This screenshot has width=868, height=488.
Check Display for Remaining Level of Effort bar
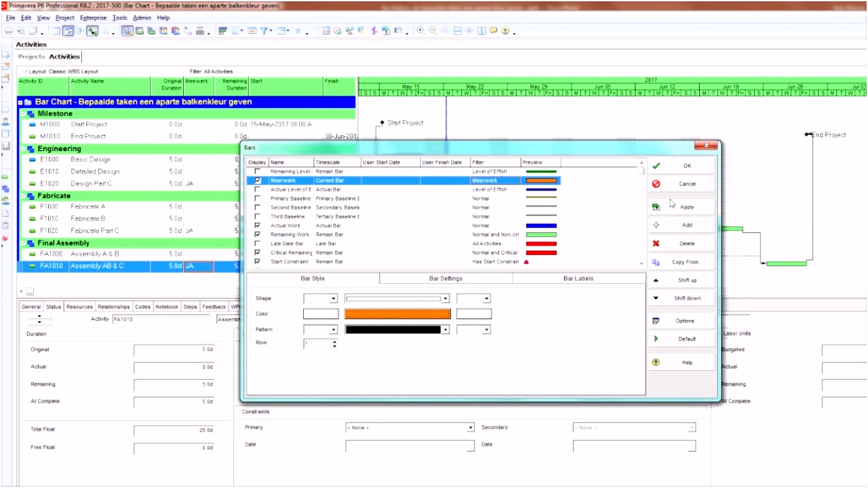click(x=257, y=172)
